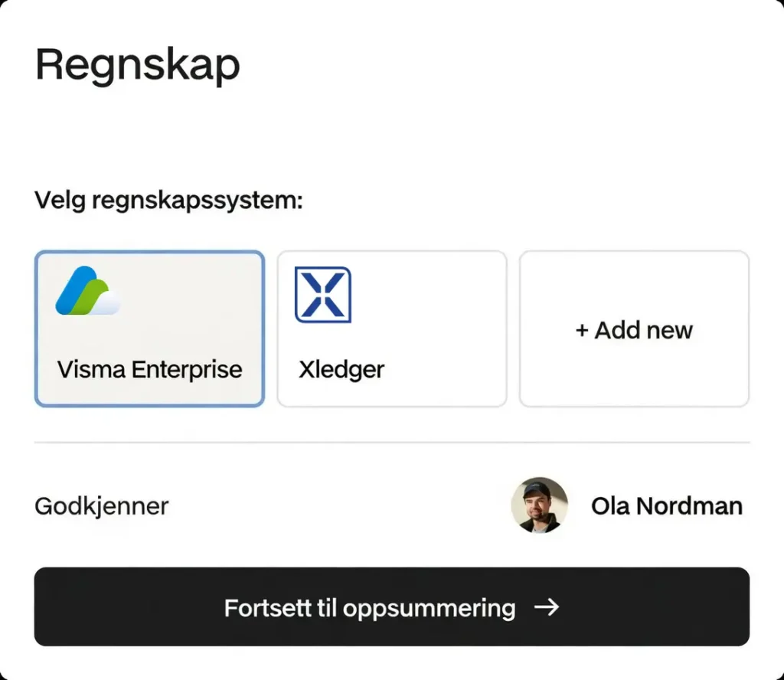The image size is (784, 680).
Task: Click the Regnskap heading
Action: (138, 64)
